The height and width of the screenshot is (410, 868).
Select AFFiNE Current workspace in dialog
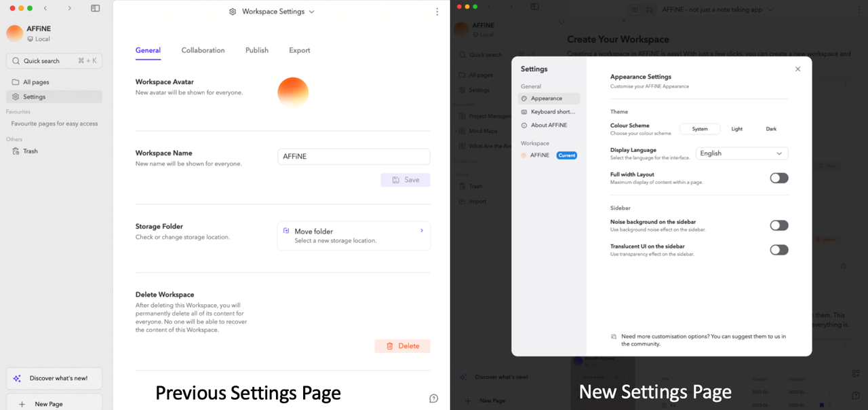click(549, 155)
